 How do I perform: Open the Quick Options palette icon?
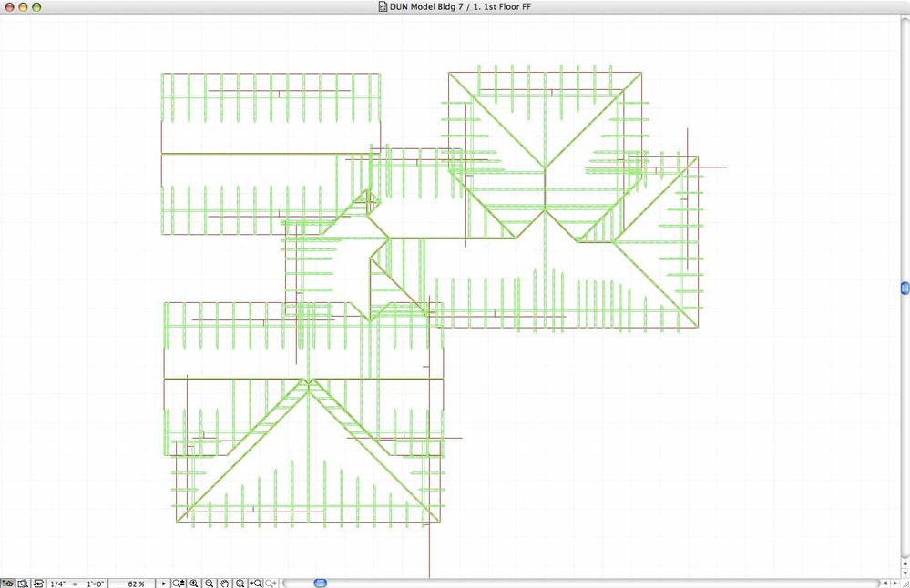[7, 583]
